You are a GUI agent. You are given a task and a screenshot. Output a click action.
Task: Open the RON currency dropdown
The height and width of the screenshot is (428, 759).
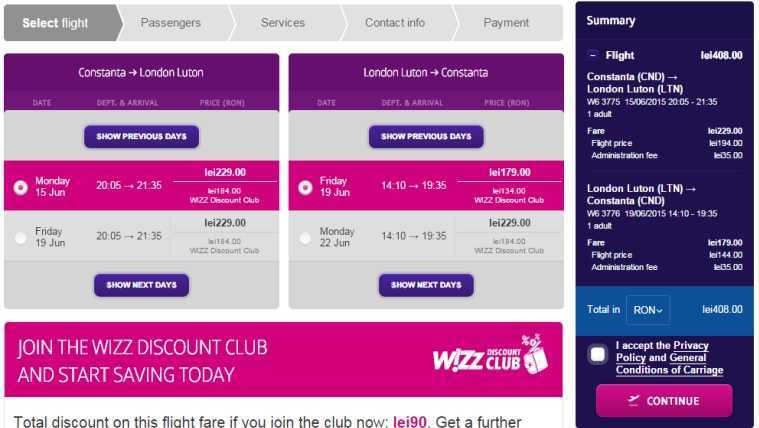[648, 309]
